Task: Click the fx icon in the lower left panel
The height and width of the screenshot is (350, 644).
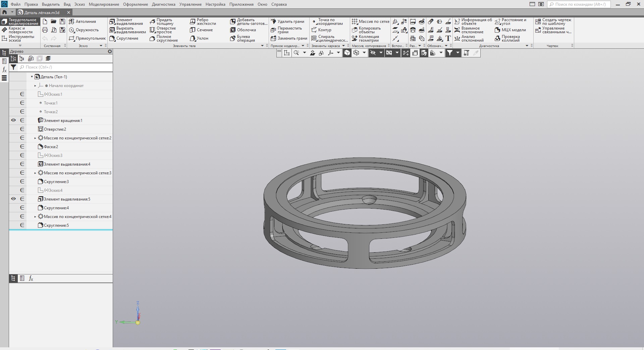Action: (31, 278)
